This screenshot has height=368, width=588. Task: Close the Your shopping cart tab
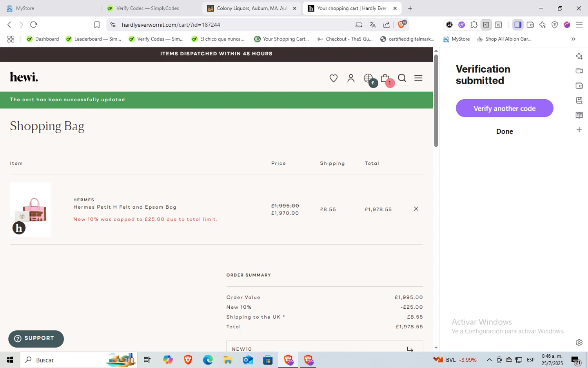[x=395, y=8]
